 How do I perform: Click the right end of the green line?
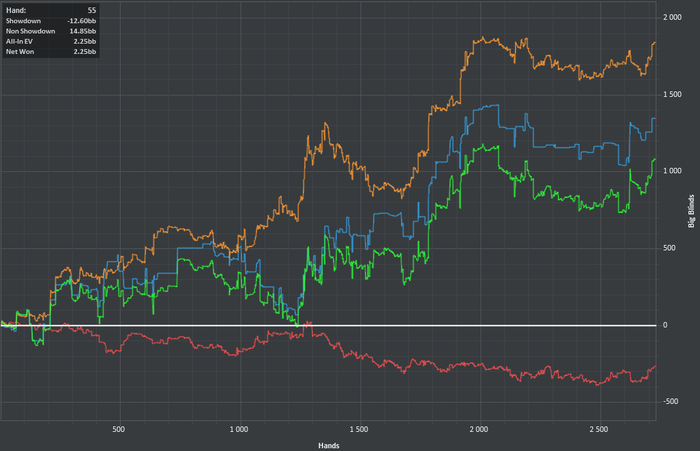(654, 159)
